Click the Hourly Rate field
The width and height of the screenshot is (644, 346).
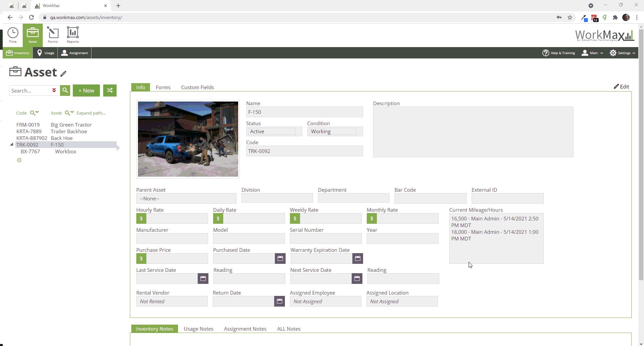click(177, 218)
